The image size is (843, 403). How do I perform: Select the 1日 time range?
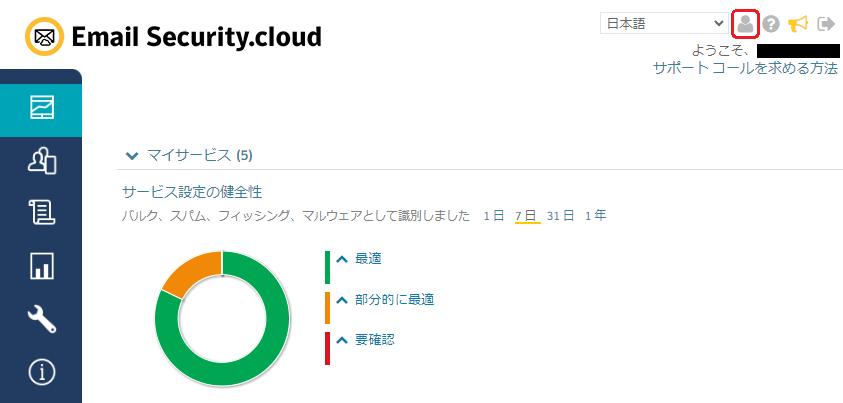493,215
